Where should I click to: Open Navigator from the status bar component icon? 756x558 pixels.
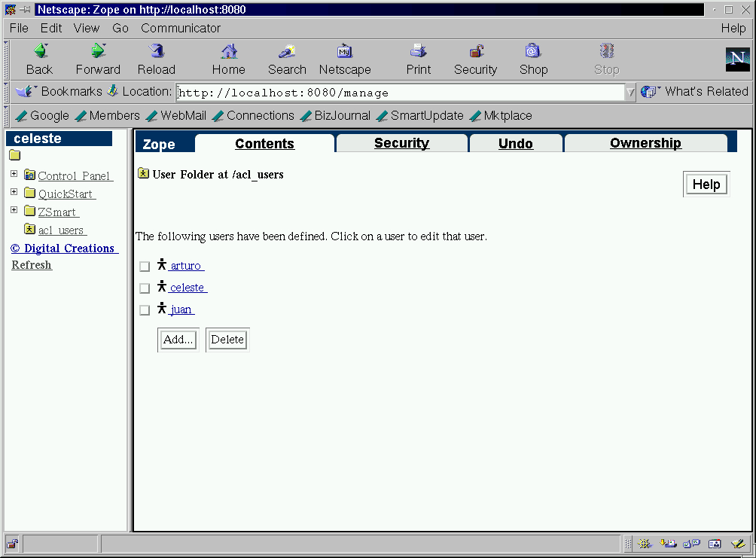pyautogui.click(x=645, y=544)
